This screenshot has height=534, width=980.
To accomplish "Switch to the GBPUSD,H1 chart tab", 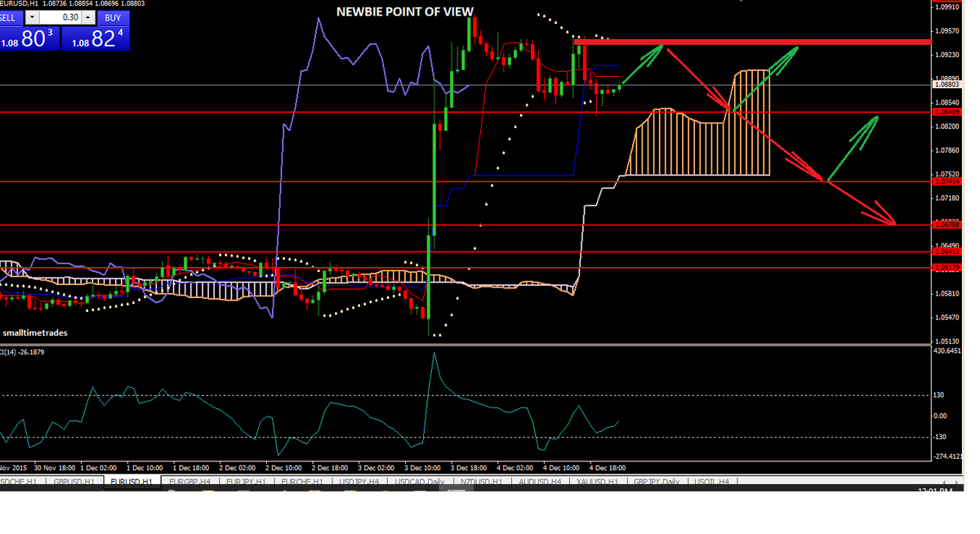I will coord(73,482).
